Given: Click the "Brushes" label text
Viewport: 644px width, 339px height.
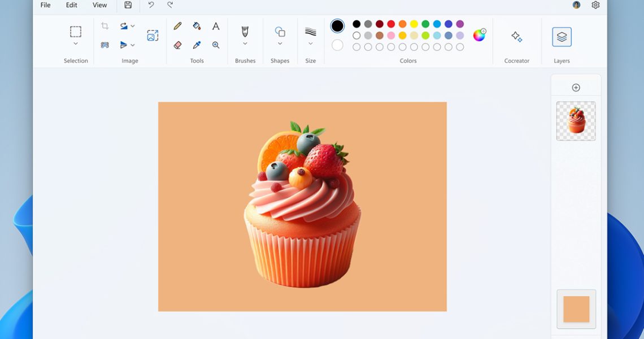Looking at the screenshot, I should tap(245, 61).
